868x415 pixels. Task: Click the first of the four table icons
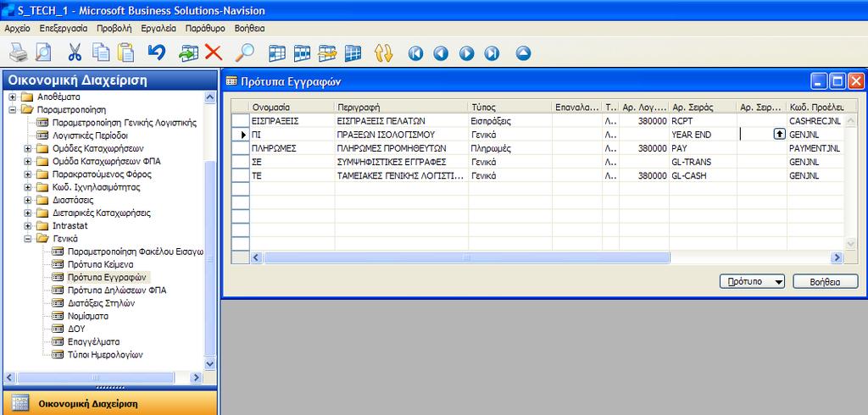click(x=277, y=53)
